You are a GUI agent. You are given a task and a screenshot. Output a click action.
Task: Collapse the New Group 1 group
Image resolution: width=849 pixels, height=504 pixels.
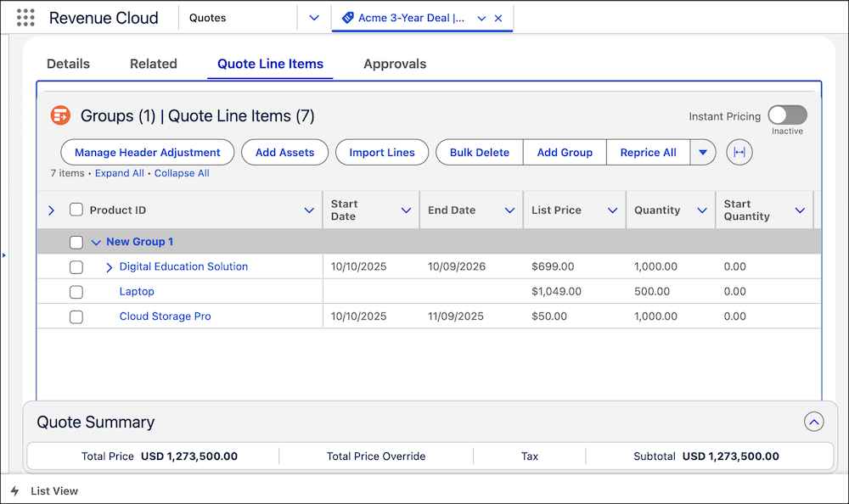click(x=96, y=242)
